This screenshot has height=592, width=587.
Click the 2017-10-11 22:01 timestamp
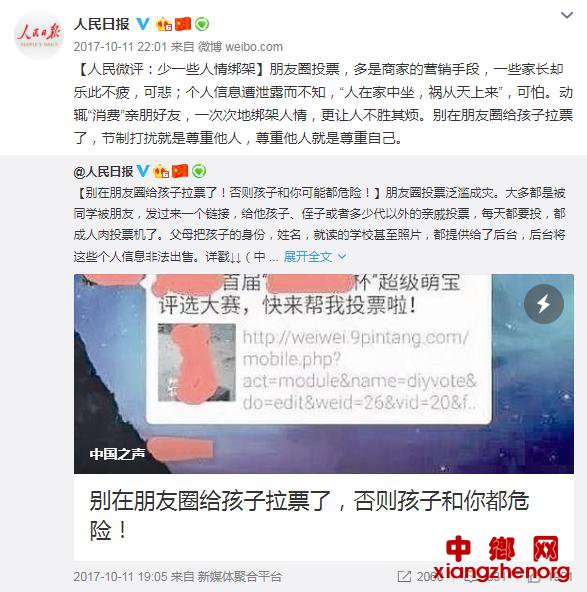coord(120,47)
